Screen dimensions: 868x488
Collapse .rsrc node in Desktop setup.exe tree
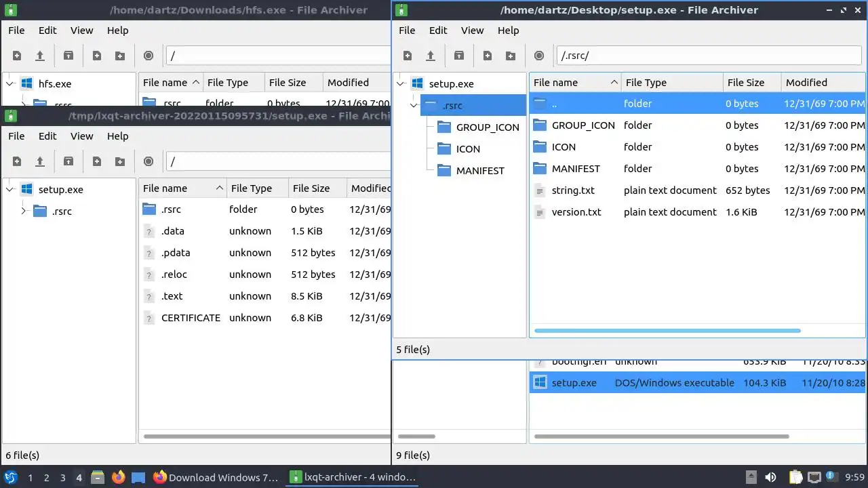[x=413, y=106]
